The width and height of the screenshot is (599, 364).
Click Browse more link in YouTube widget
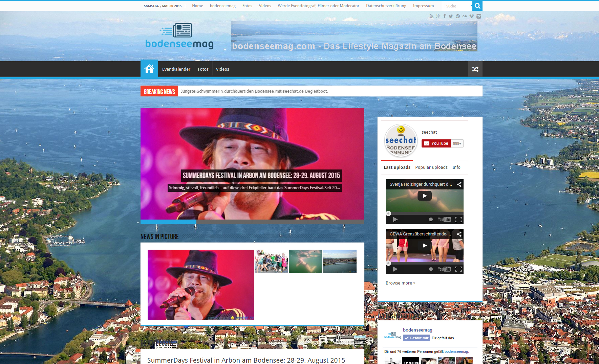click(x=400, y=283)
